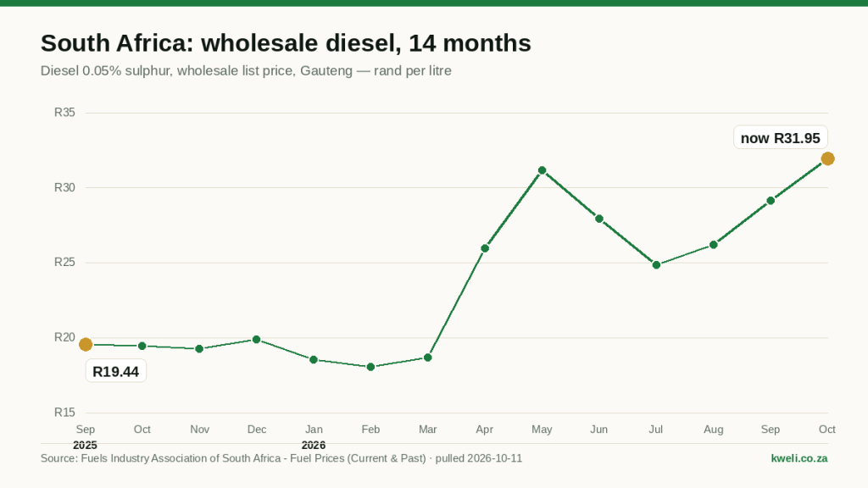Click the October 2025 data point
The image size is (868, 488).
(x=142, y=346)
